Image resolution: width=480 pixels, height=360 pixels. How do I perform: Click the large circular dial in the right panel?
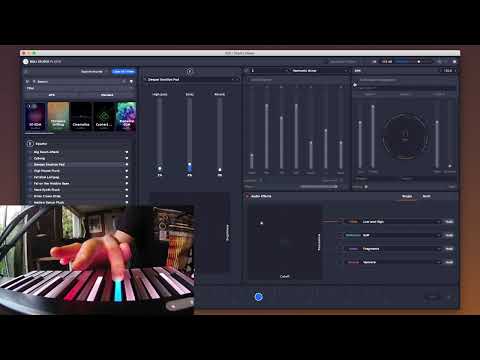[405, 135]
